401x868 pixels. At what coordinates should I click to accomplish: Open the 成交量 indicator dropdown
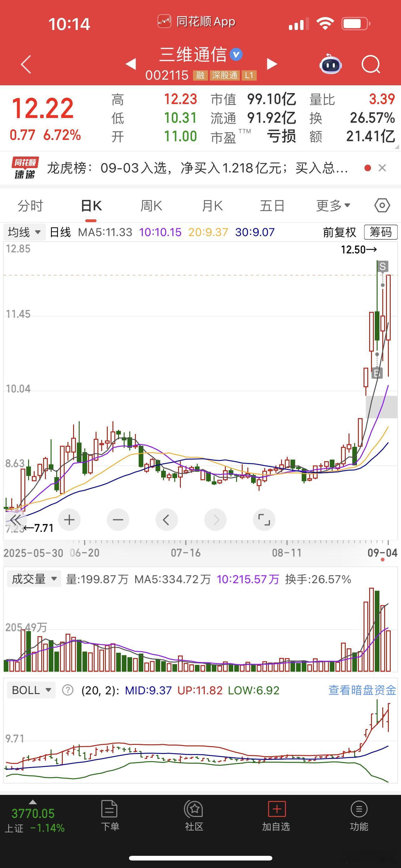(x=33, y=579)
